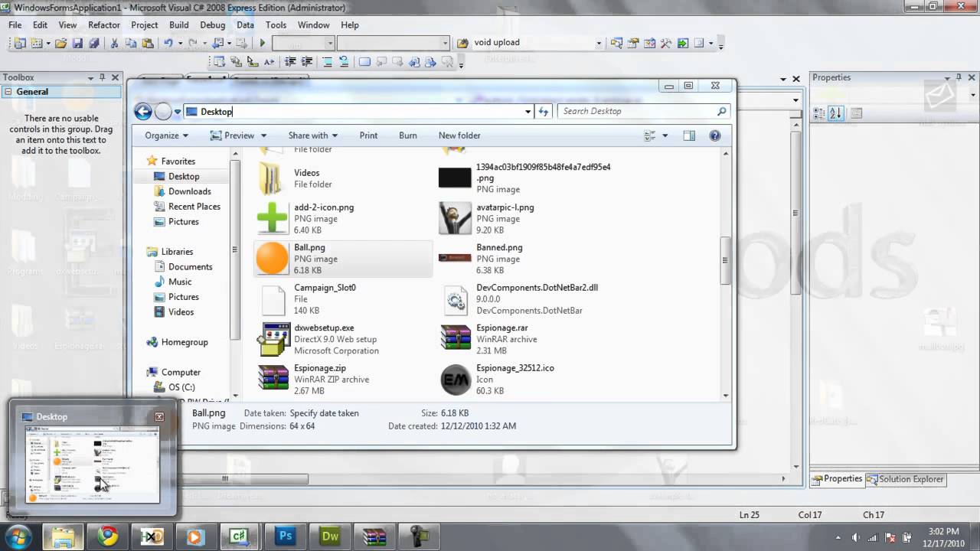980x551 pixels.
Task: Open the Build menu
Action: (179, 24)
